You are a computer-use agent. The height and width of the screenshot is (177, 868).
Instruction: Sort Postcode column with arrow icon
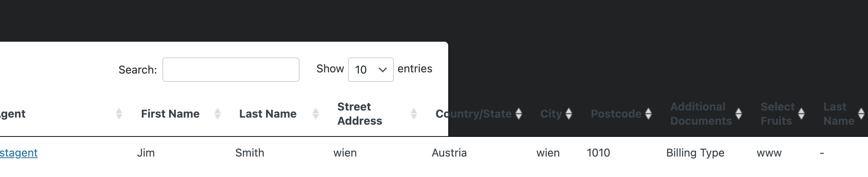(x=648, y=114)
